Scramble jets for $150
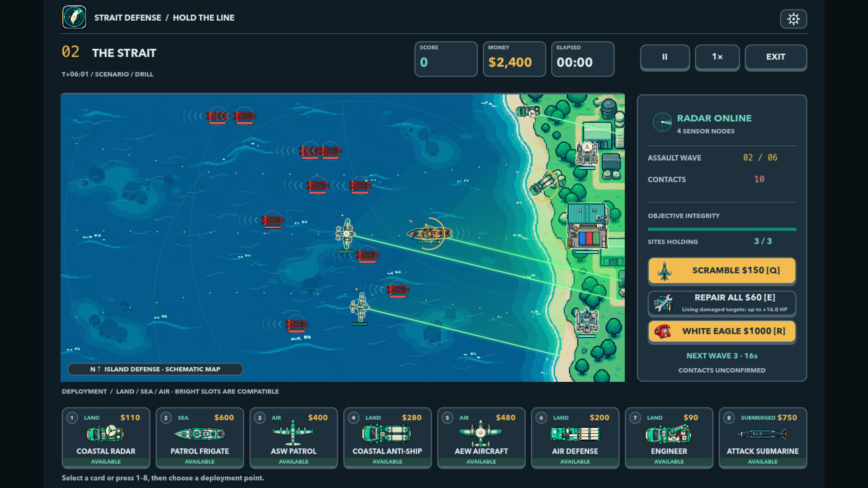 click(x=722, y=271)
